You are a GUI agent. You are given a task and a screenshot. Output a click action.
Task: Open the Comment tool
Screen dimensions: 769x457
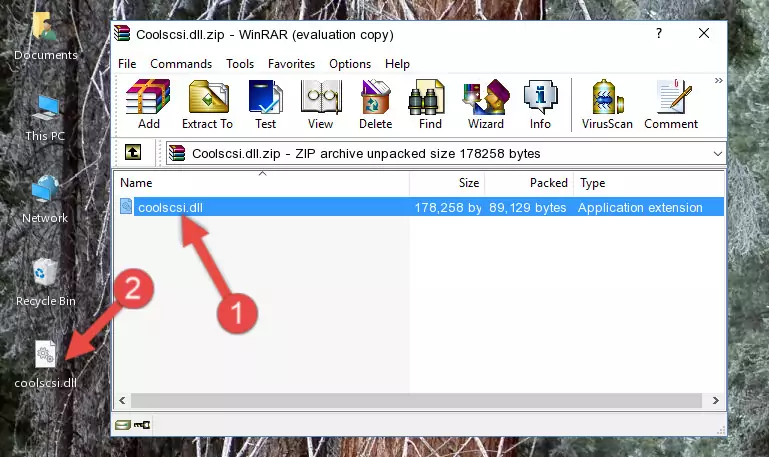click(x=671, y=104)
